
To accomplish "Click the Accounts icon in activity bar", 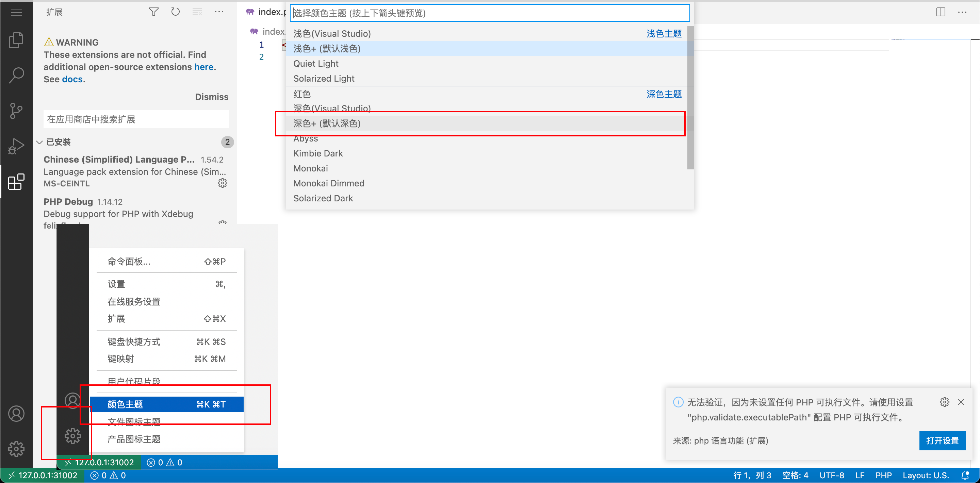I will (16, 414).
